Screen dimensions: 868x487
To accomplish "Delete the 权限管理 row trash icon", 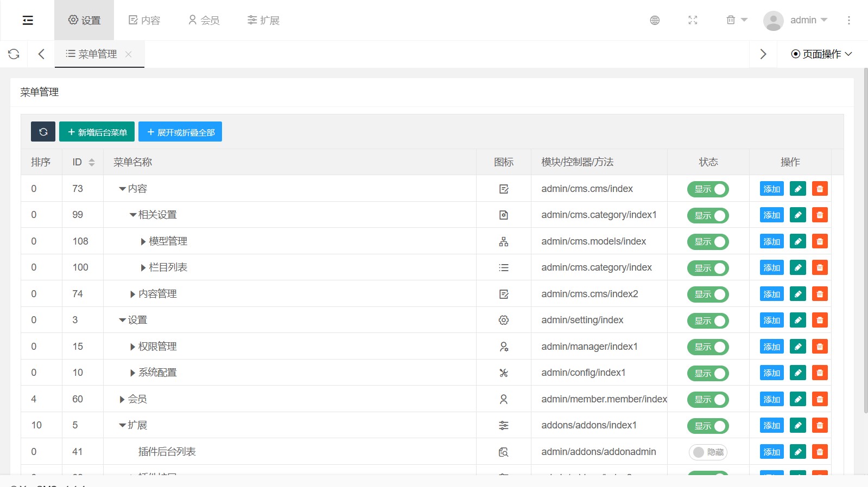I will 820,347.
